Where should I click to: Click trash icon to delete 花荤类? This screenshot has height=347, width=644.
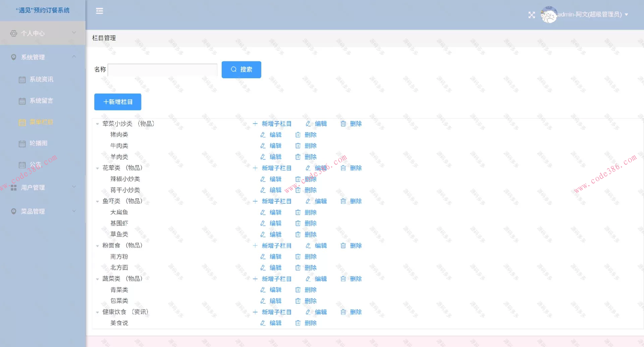pos(343,168)
